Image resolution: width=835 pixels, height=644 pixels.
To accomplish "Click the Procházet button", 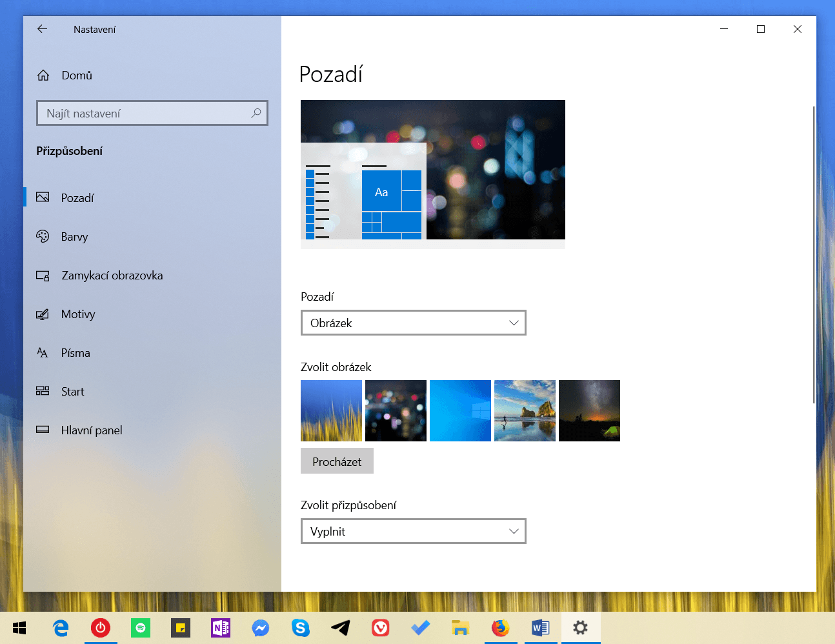I will tap(337, 461).
